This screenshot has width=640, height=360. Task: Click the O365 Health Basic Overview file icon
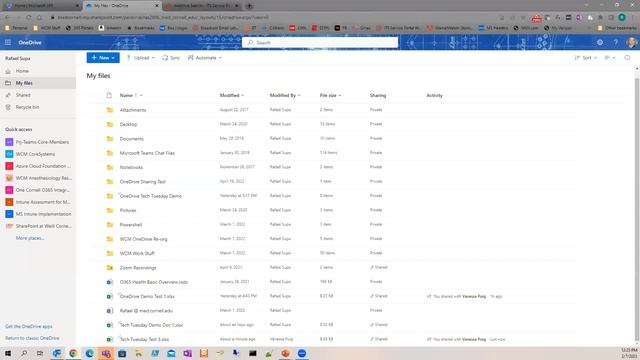coord(109,282)
